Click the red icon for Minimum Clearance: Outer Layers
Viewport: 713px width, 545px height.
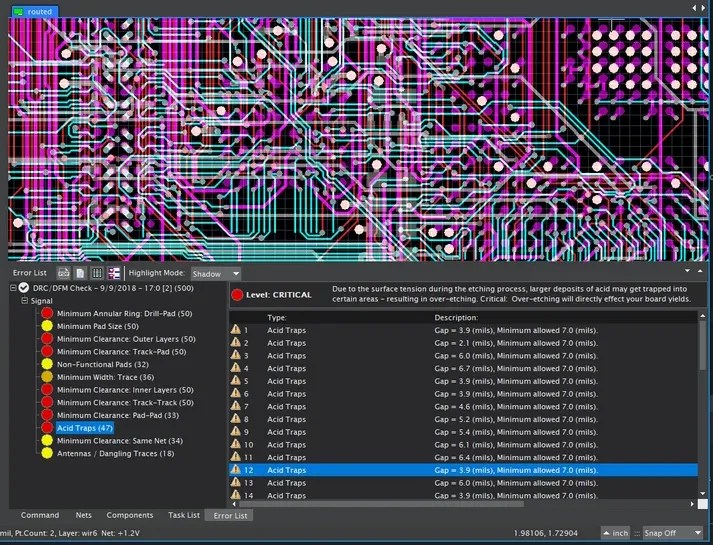(47, 339)
